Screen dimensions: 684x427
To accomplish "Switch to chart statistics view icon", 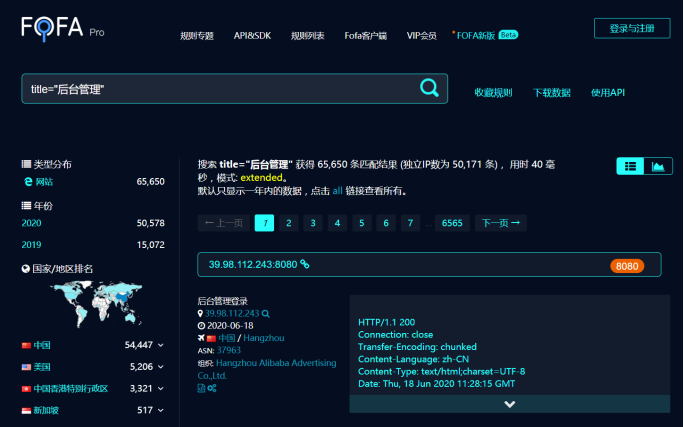I will [658, 166].
